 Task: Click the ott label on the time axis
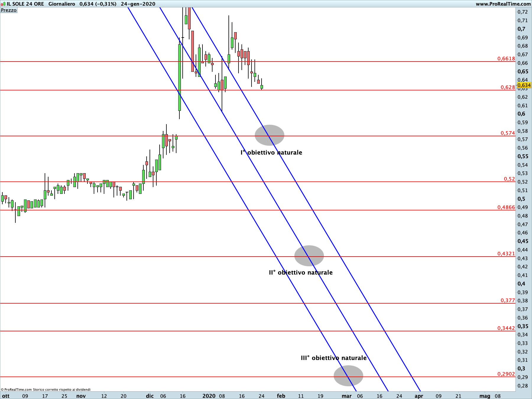[x=6, y=396]
